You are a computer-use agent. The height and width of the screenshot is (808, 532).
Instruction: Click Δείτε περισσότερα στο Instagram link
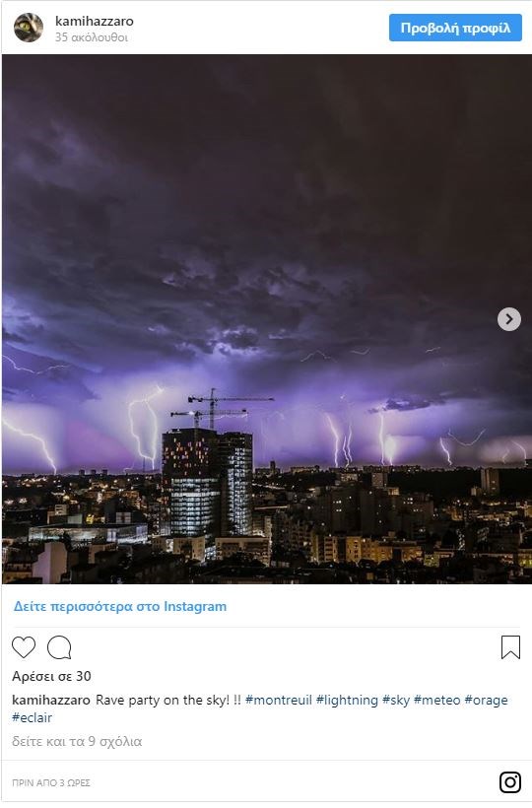pos(120,607)
